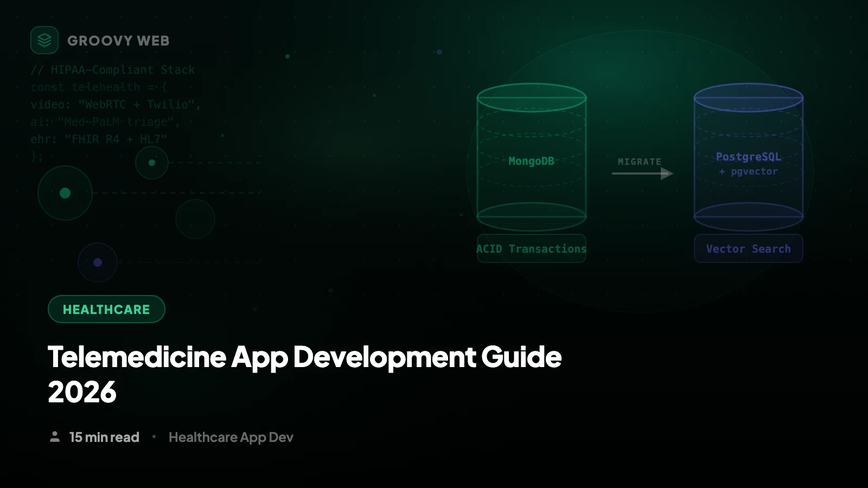Screen dimensions: 868x488
Task: Click the Groovy Web stacked-layers logo icon
Action: [44, 40]
